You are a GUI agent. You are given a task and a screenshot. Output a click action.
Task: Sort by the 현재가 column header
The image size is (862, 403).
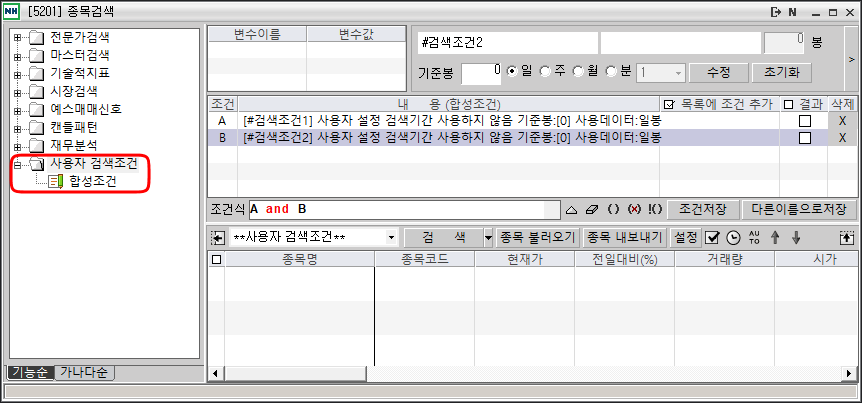tap(524, 260)
